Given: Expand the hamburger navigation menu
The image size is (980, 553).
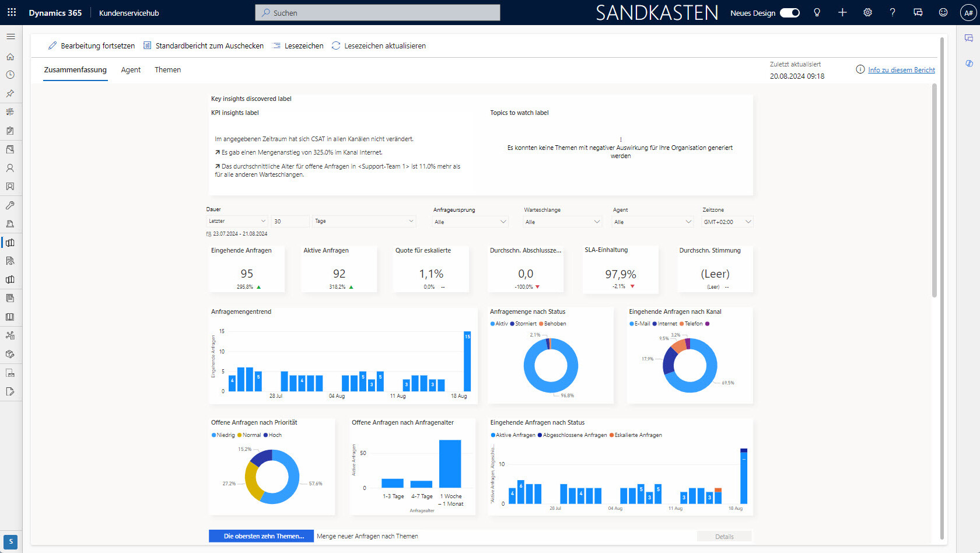Looking at the screenshot, I should (x=10, y=36).
